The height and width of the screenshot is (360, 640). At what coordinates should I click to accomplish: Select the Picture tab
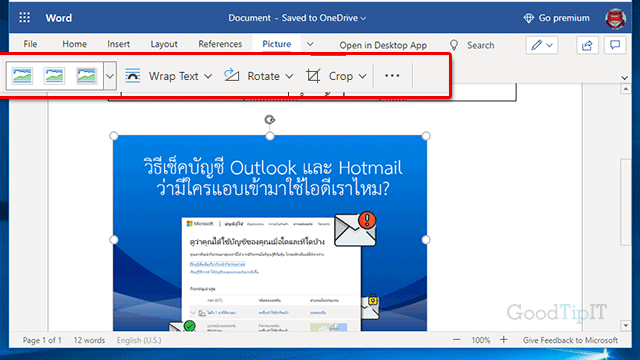tap(277, 44)
